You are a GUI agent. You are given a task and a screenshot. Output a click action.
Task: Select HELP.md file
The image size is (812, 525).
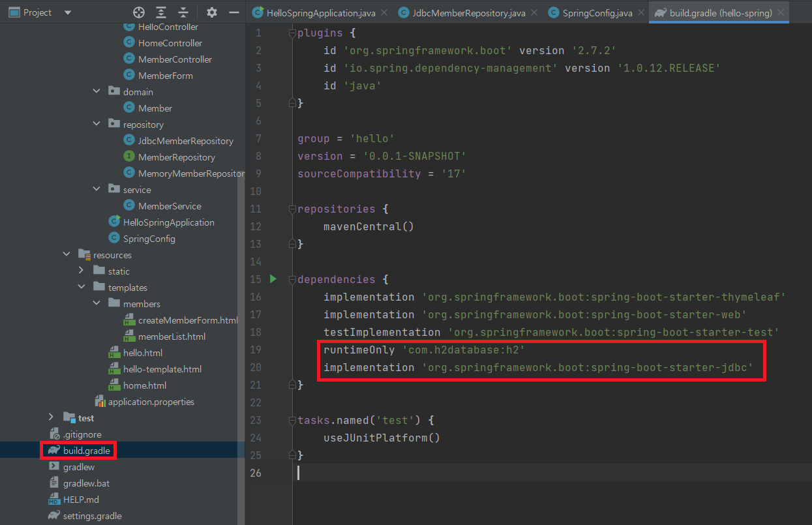(81, 500)
